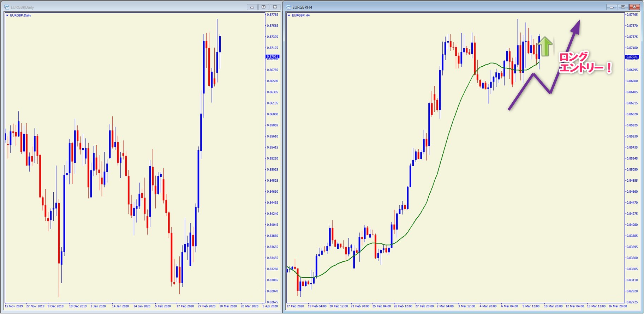This screenshot has height=314, width=644.
Task: Minimize the EURGBP H4 chart window
Action: point(612,7)
